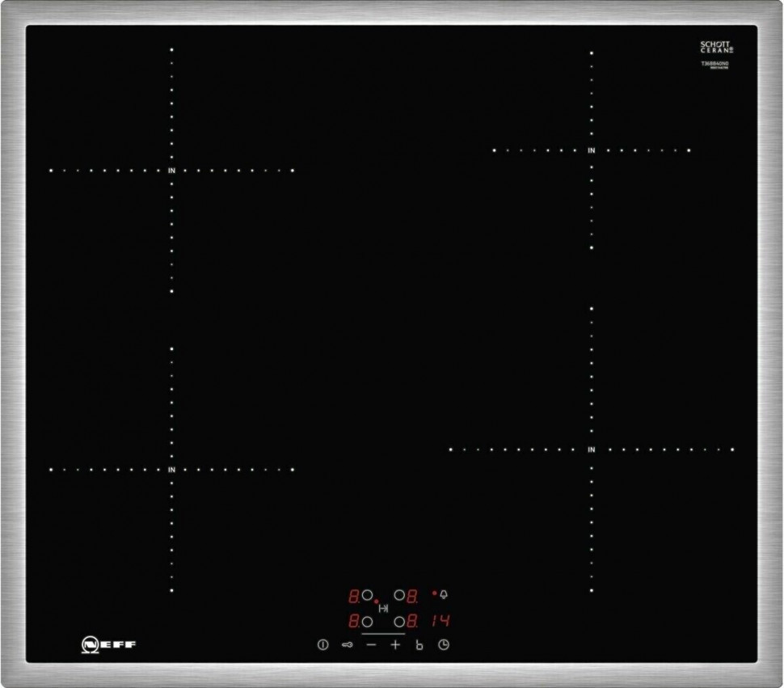The image size is (784, 688).
Task: Tap the minus symbol to lower heat
Action: (371, 645)
